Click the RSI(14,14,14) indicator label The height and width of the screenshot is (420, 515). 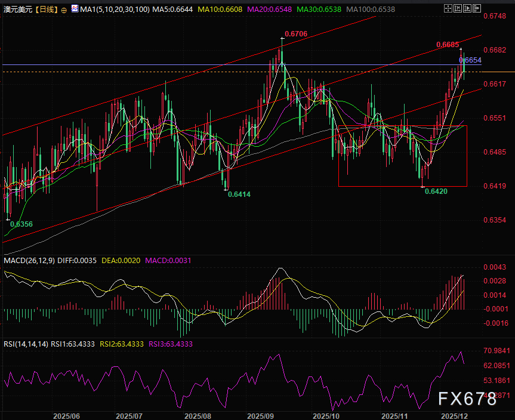click(25, 344)
